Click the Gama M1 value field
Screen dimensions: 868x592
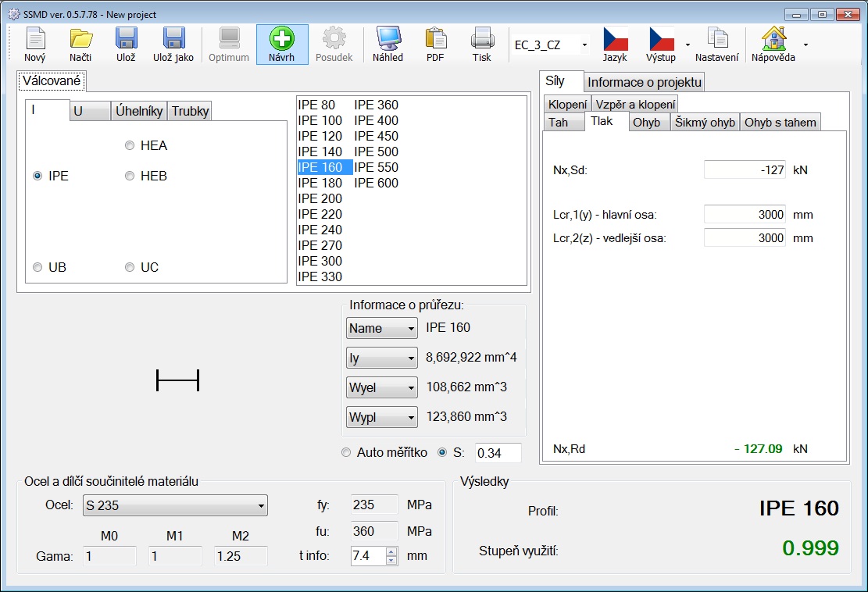pos(175,556)
